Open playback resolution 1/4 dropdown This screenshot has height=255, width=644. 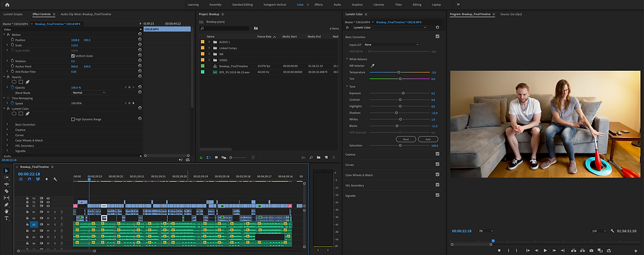click(x=599, y=231)
